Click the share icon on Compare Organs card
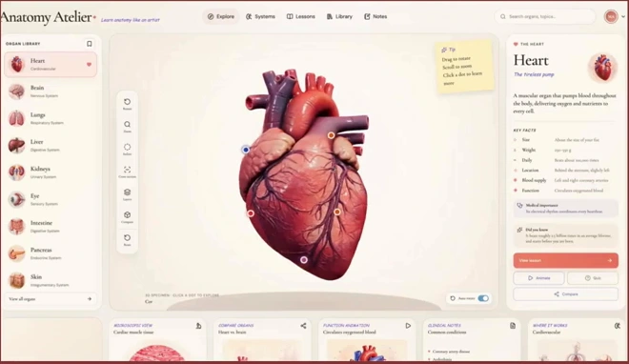 pyautogui.click(x=303, y=326)
